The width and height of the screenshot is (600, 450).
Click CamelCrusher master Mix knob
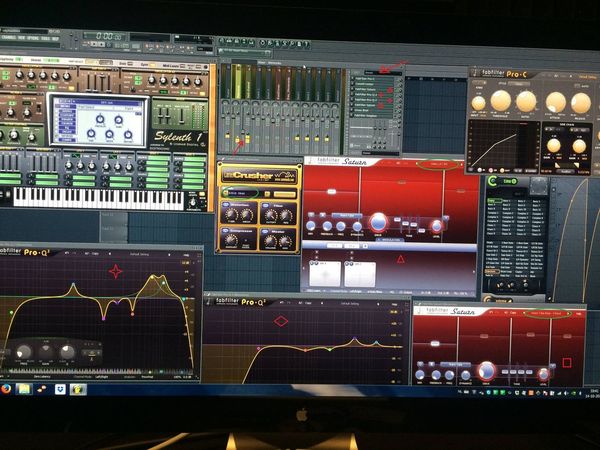pyautogui.click(x=285, y=241)
